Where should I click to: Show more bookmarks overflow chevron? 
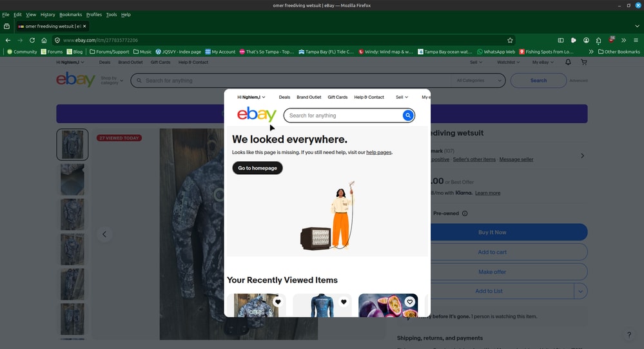591,52
